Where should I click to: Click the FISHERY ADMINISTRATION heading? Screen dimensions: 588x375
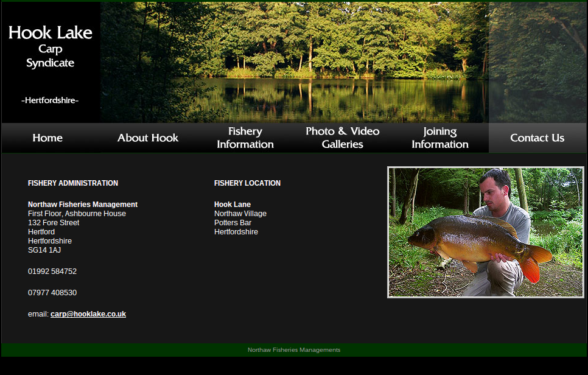[x=73, y=183]
